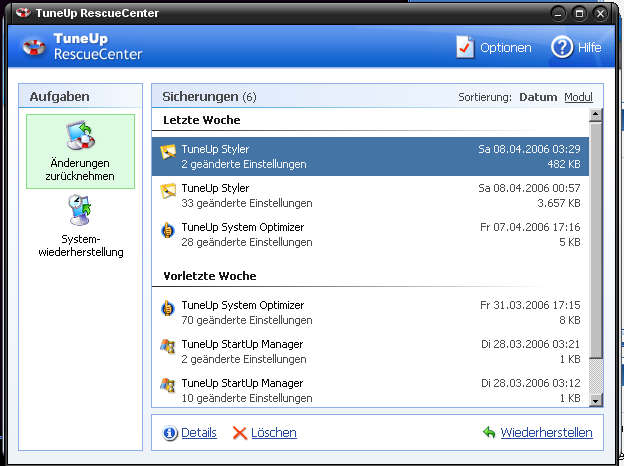Click 'TuneUp StartUp Manager' title of 03:21 entry

tap(242, 344)
